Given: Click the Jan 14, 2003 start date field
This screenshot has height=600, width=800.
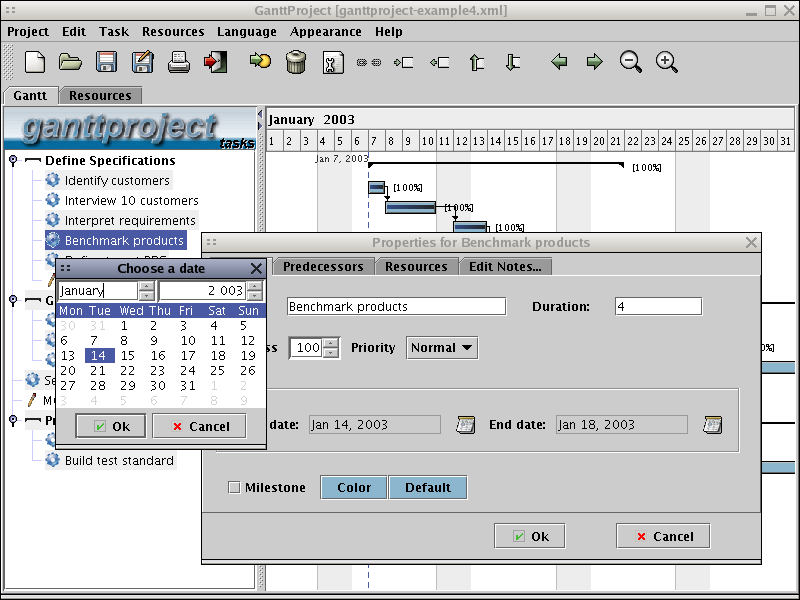Looking at the screenshot, I should click(375, 424).
